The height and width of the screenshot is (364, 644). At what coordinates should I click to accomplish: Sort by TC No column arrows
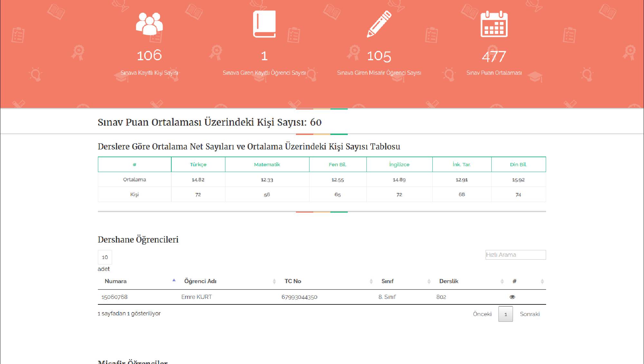[371, 281]
